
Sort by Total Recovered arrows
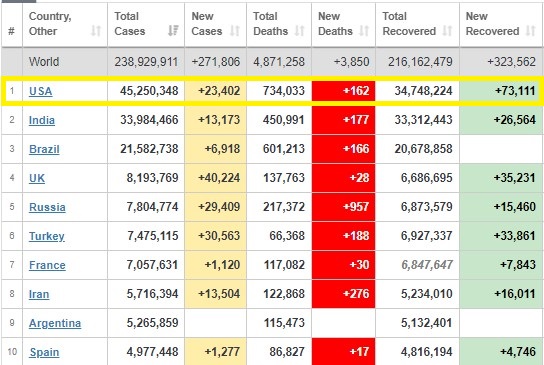[448, 31]
